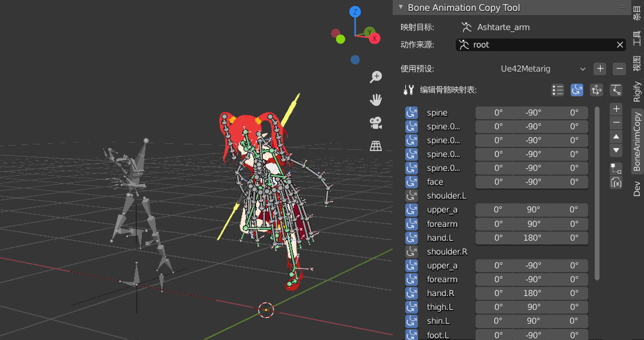Screen dimensions: 644x340
Task: Click the face row -90° rotation field
Action: pos(533,182)
